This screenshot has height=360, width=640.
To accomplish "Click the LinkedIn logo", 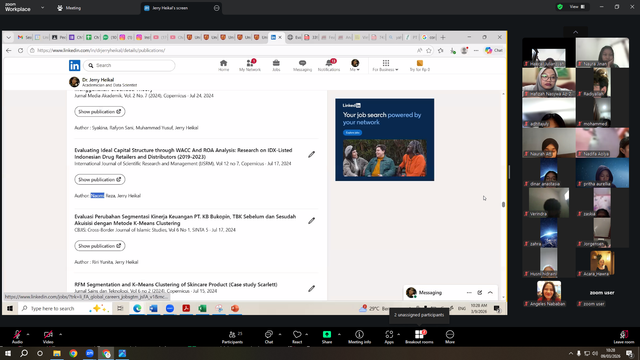I will [75, 65].
